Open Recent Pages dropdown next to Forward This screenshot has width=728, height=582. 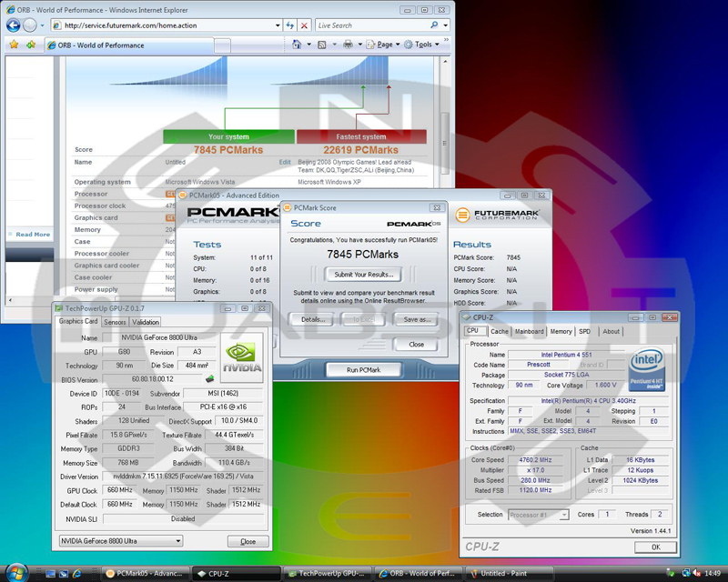pos(42,25)
